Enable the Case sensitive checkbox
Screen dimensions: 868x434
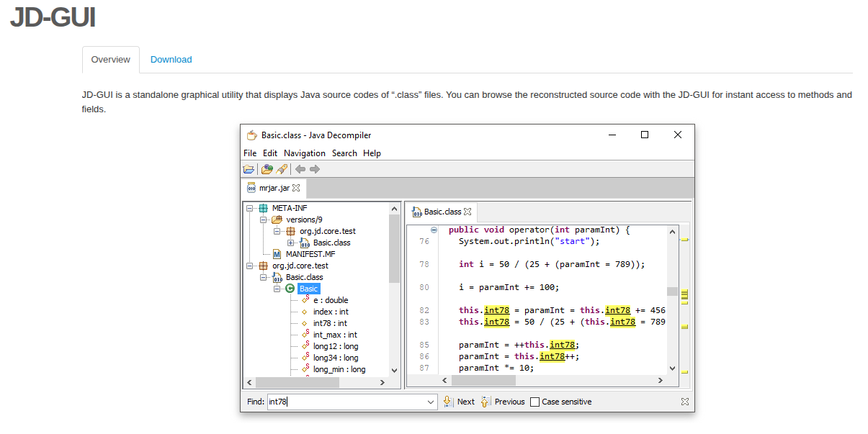click(x=534, y=402)
